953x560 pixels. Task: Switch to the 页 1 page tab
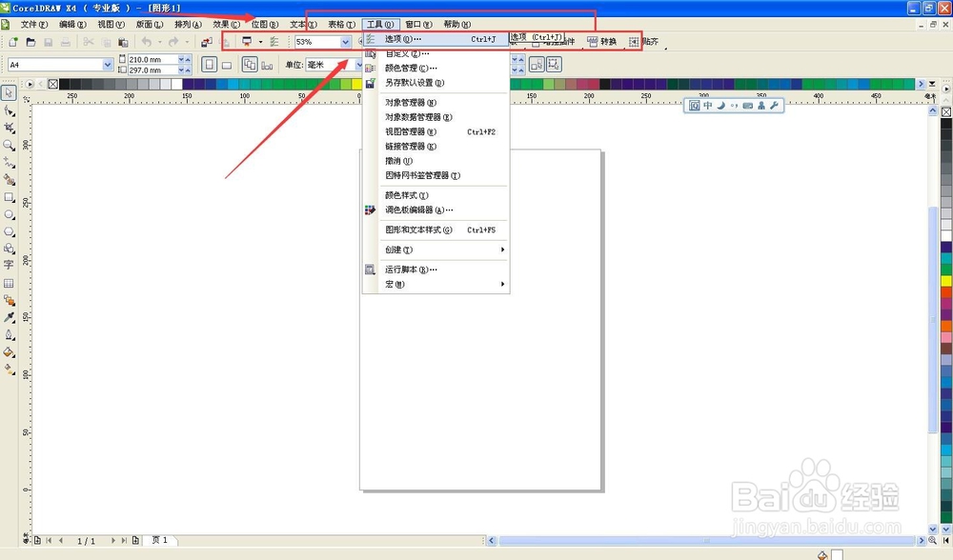159,540
